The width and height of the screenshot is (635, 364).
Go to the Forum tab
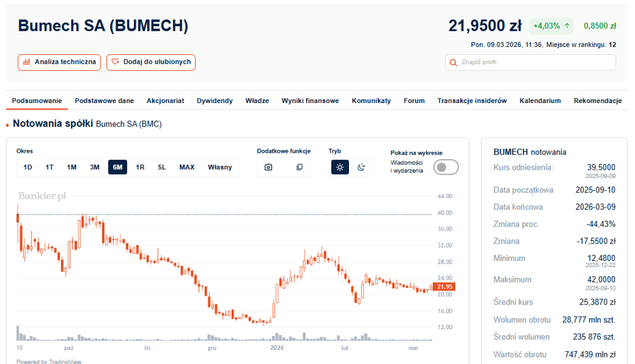[x=414, y=101]
